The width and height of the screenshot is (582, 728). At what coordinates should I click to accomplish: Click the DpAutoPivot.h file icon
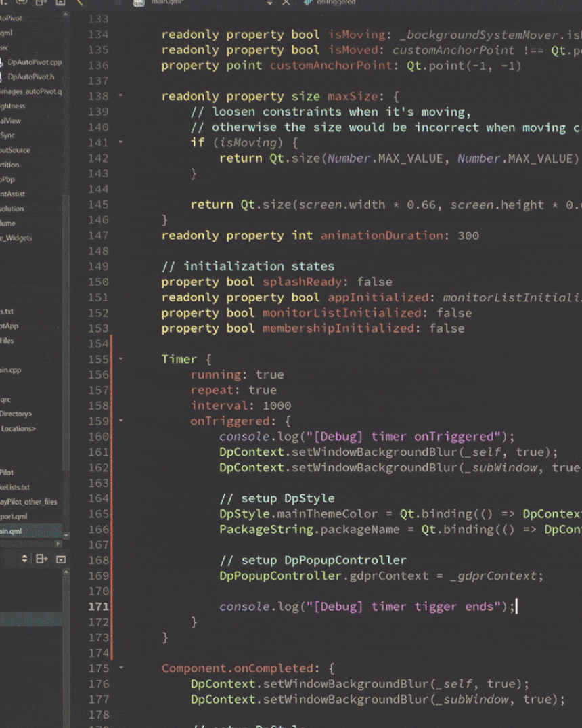[2, 77]
